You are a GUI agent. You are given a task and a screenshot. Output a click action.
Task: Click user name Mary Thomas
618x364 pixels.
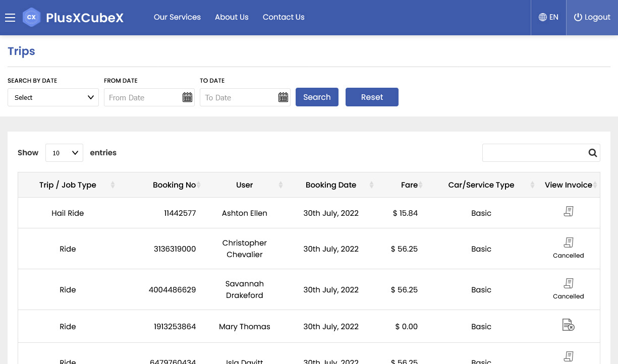[x=245, y=327]
